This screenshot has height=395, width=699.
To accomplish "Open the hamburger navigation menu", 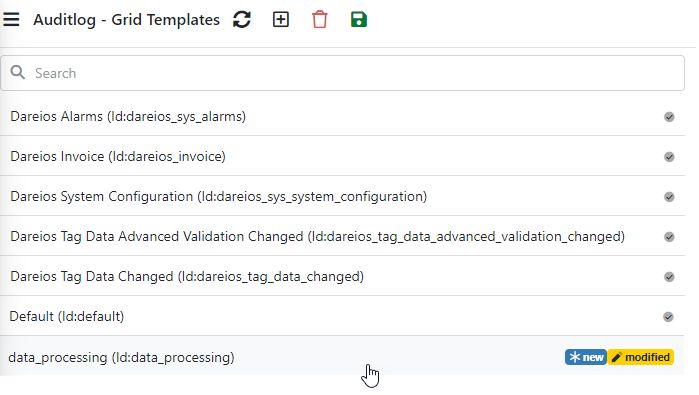I will (x=11, y=20).
